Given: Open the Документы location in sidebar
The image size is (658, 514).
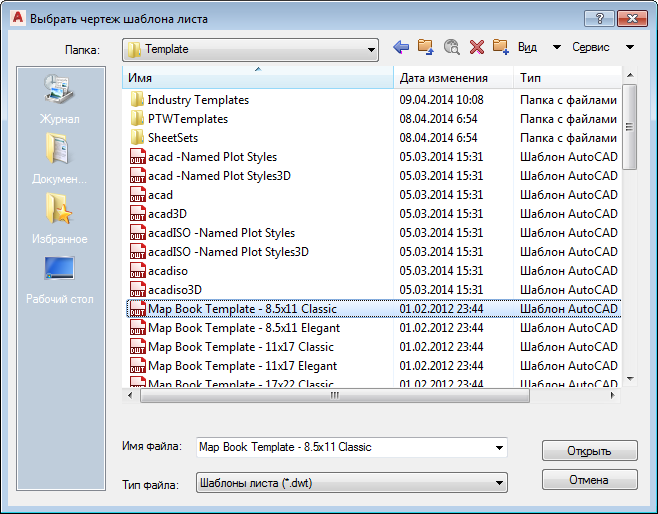Looking at the screenshot, I should point(60,159).
